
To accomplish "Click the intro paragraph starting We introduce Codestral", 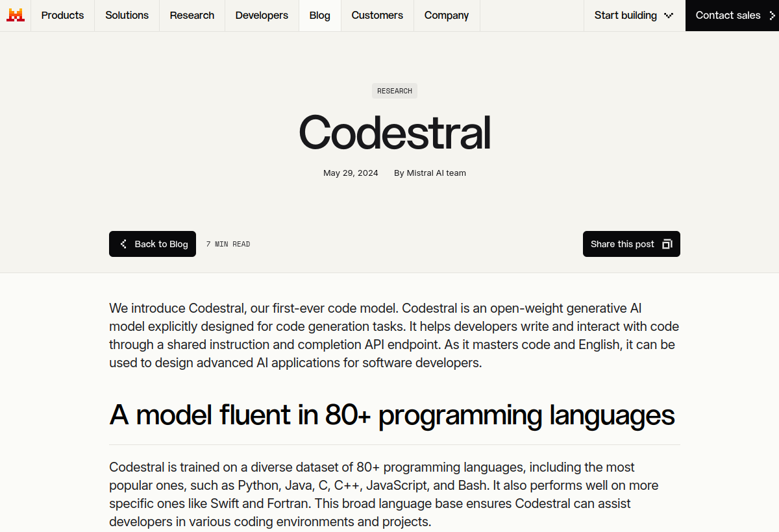I will point(394,335).
